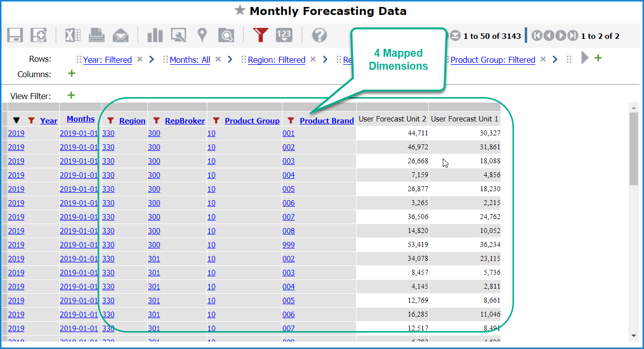Toggle the RepBroker column filter funnel
This screenshot has height=349, width=644.
click(156, 120)
